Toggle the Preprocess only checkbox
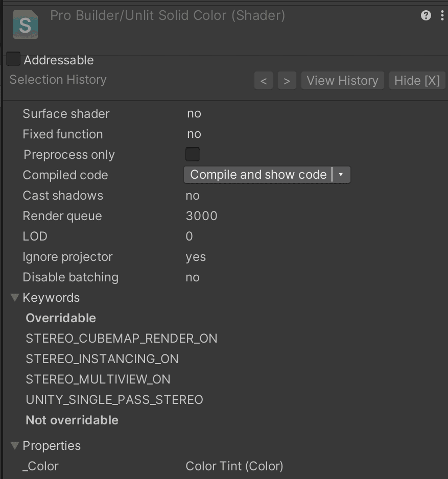The width and height of the screenshot is (448, 479). click(193, 154)
